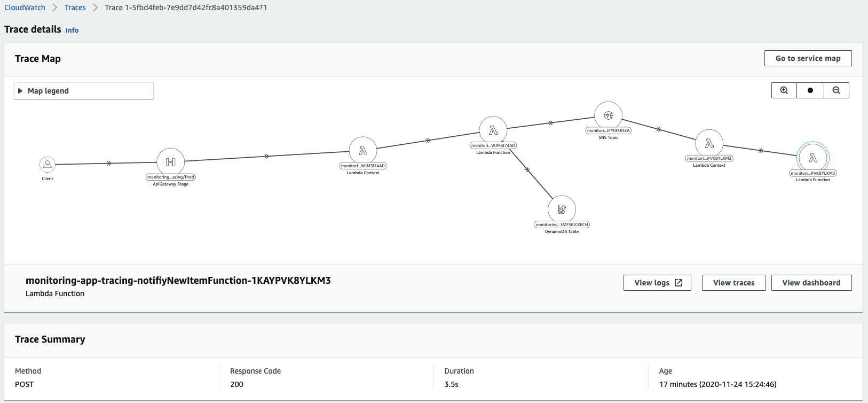This screenshot has height=403, width=868.
Task: Click the Response Code value 200
Action: pos(237,384)
